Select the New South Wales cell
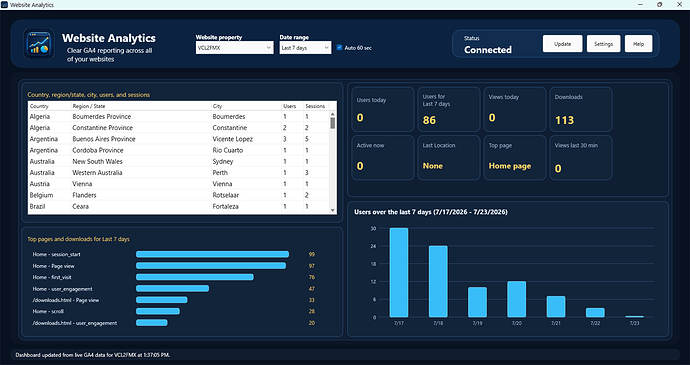 (x=141, y=162)
